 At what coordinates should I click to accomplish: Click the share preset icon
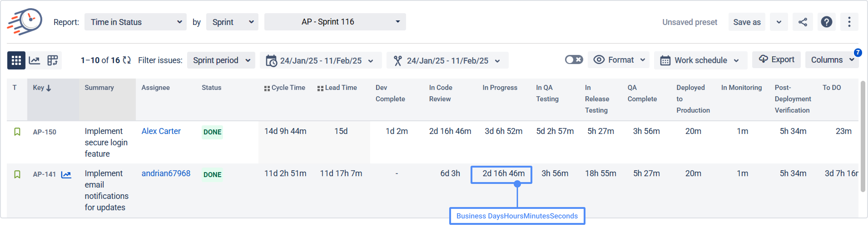click(803, 22)
